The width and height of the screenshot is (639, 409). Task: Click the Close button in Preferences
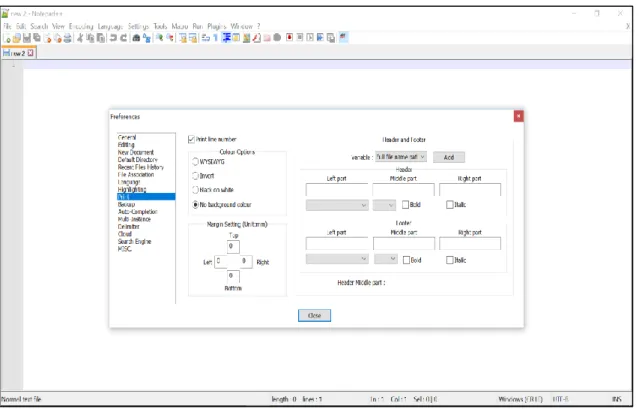(x=314, y=316)
